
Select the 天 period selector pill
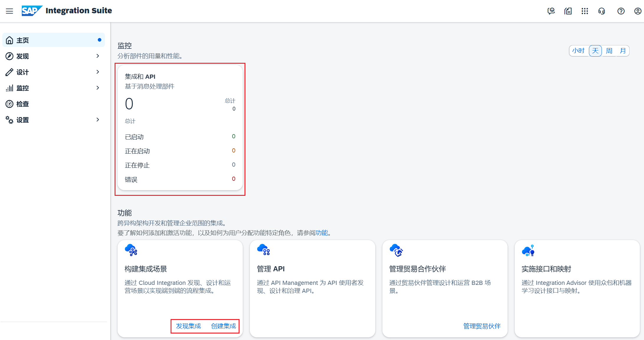tap(595, 50)
